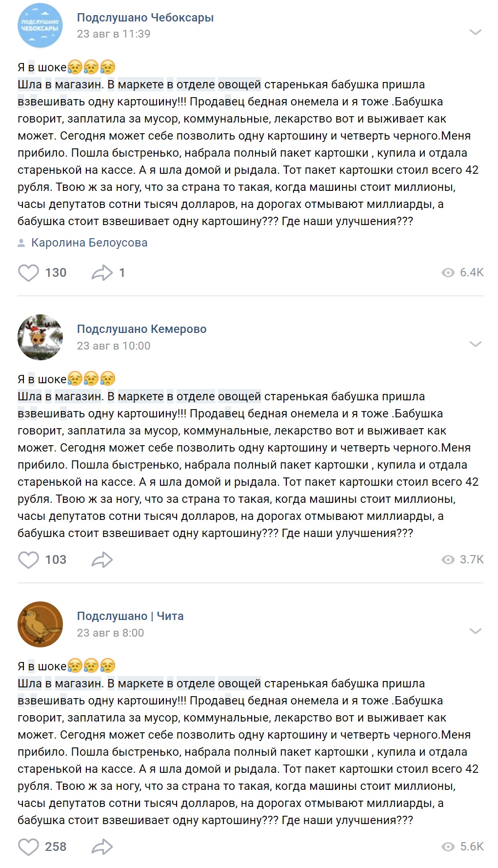Open Подслушано | Чита community link
The height and width of the screenshot is (868, 498).
tap(130, 616)
